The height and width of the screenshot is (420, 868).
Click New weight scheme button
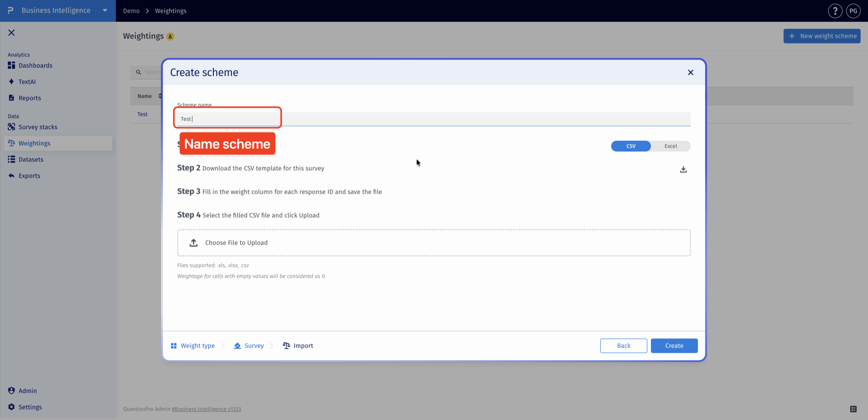click(x=822, y=36)
